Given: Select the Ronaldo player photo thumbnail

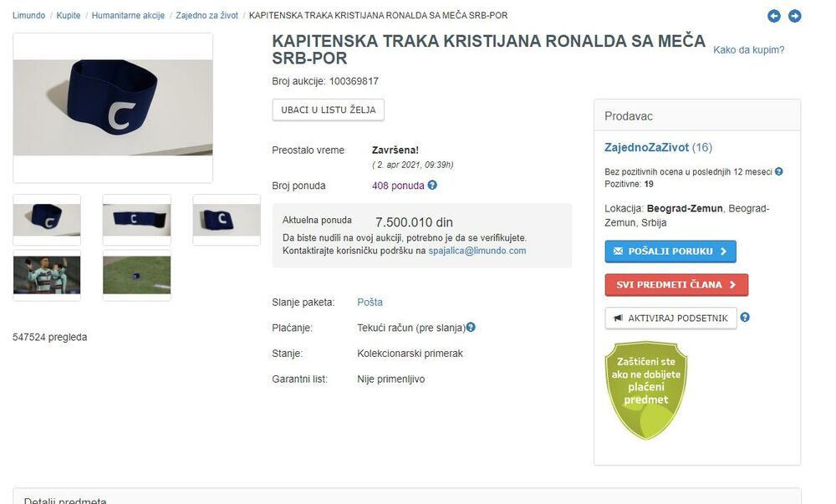Looking at the screenshot, I should [x=47, y=275].
